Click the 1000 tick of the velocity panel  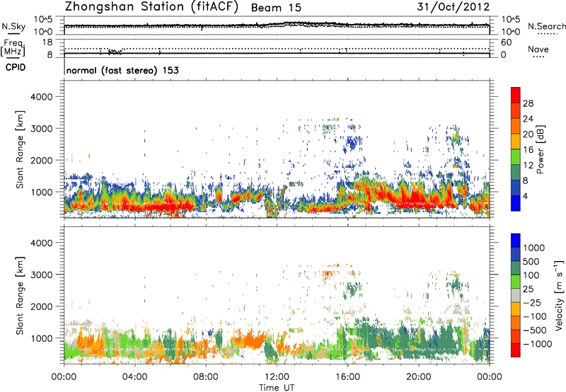[x=42, y=338]
